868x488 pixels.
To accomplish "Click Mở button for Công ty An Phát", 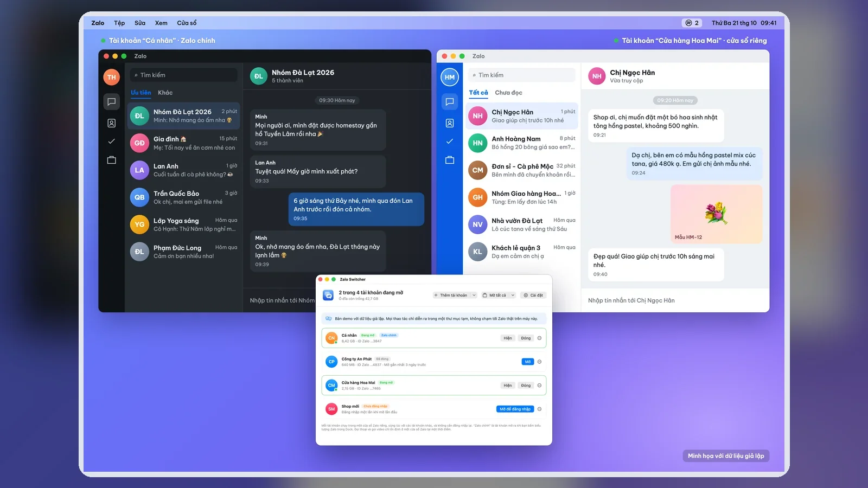I will [527, 362].
